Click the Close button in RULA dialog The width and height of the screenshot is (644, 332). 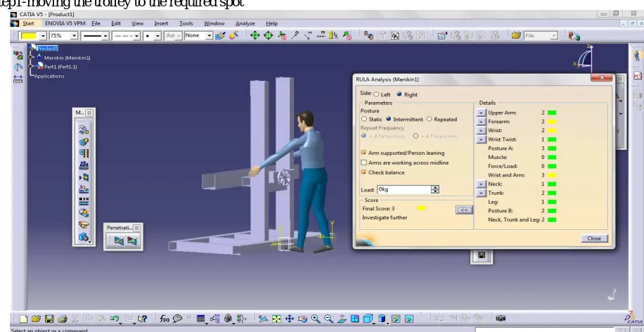(x=594, y=238)
